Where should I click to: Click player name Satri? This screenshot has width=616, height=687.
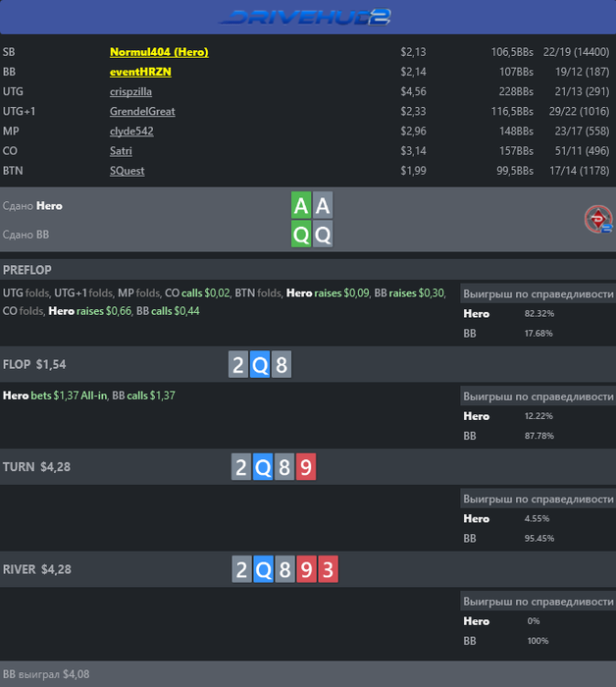121,151
